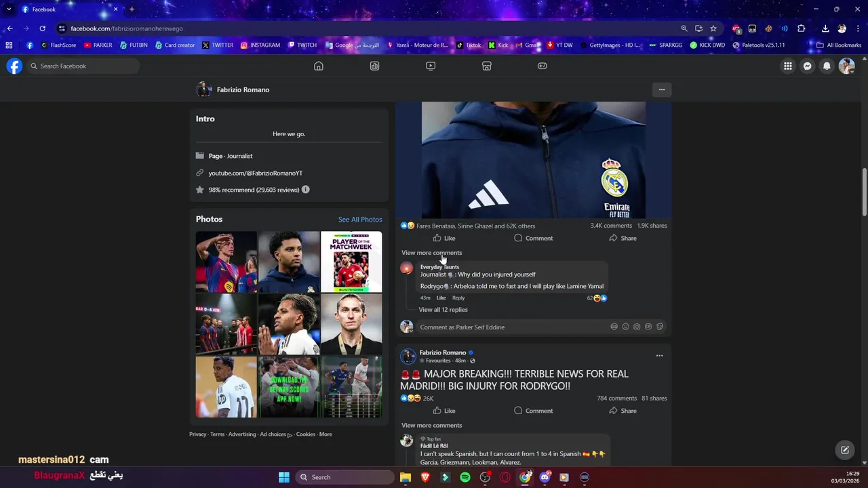
Task: Open the browser downloads icon
Action: tap(825, 28)
